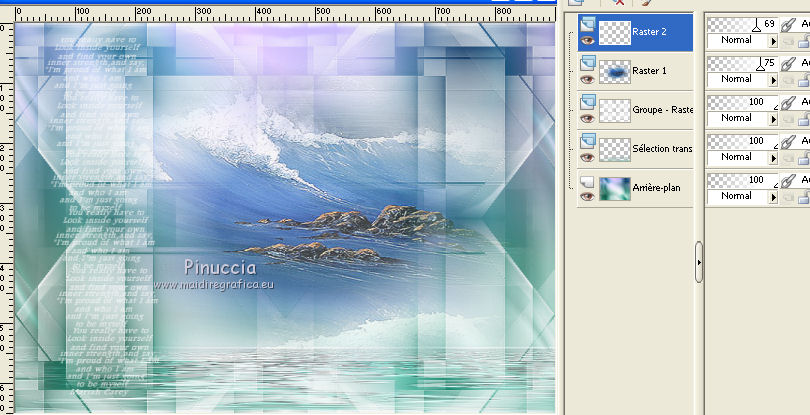Click the layer type icon for Groupe - Raster
This screenshot has height=415, width=810.
587,102
